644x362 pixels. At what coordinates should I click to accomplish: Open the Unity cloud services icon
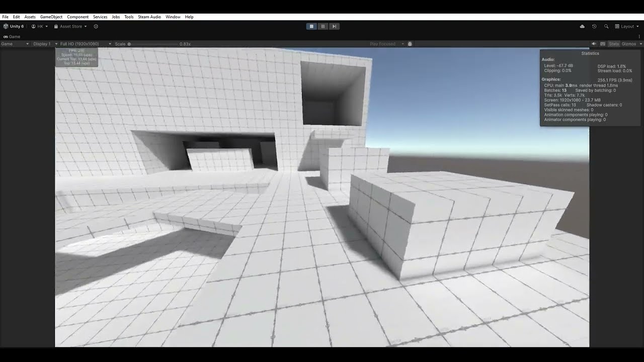[x=582, y=26]
